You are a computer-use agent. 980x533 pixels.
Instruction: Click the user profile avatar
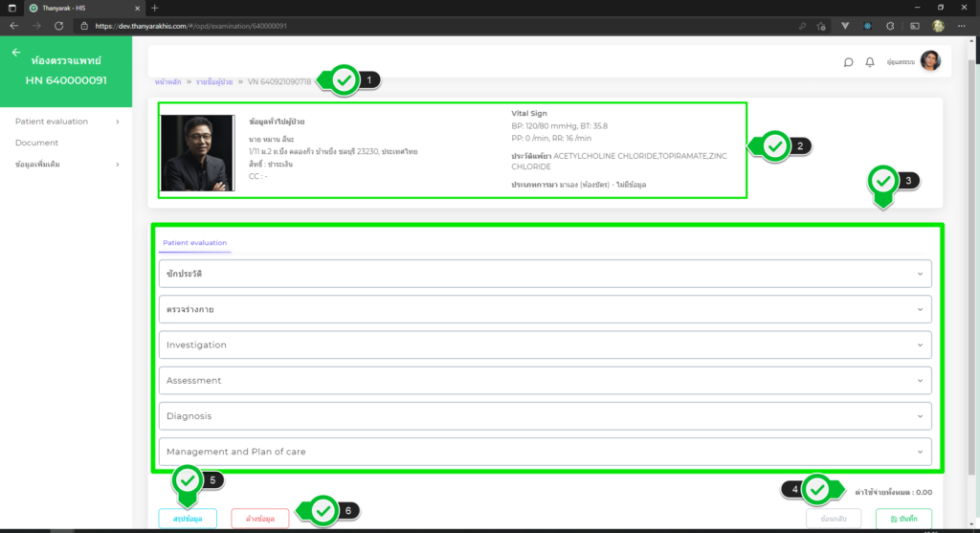pos(930,61)
